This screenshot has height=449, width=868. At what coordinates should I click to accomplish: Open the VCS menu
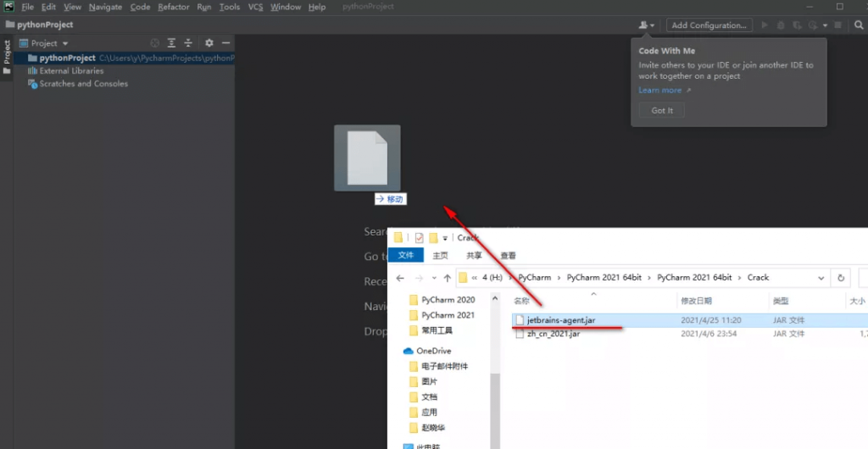[255, 7]
